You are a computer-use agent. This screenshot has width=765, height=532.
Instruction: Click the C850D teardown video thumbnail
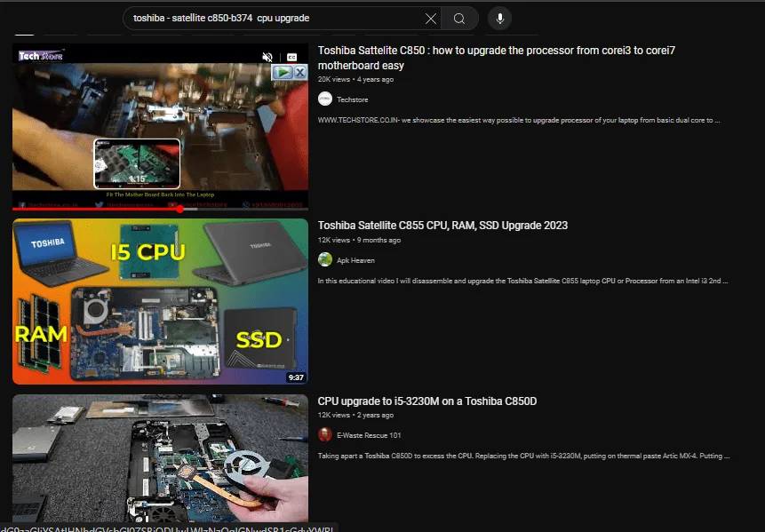pos(160,458)
